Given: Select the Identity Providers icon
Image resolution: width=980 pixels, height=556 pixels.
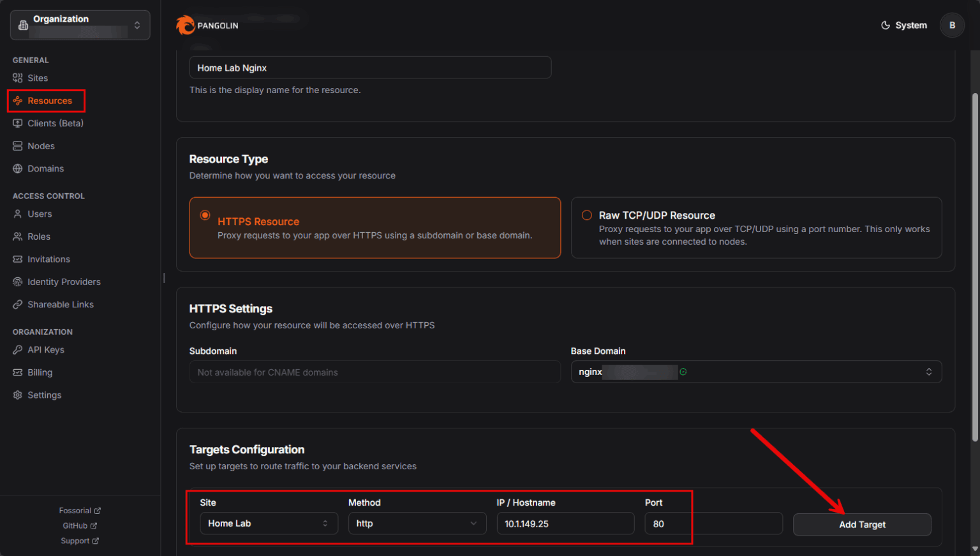Looking at the screenshot, I should point(18,281).
